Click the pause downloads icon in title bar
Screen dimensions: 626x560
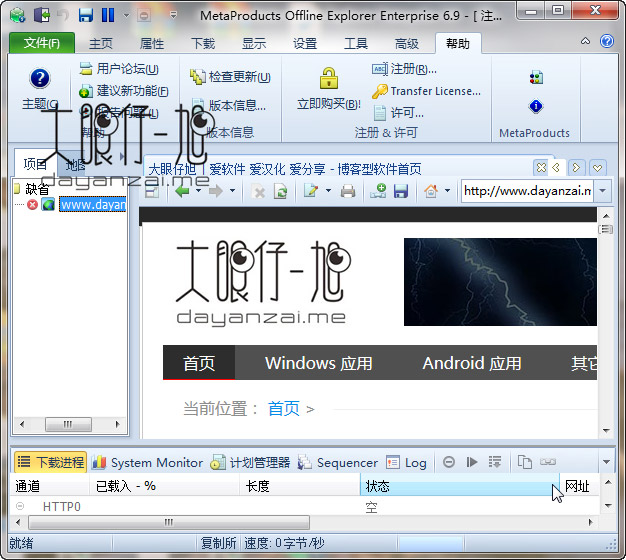pos(108,16)
